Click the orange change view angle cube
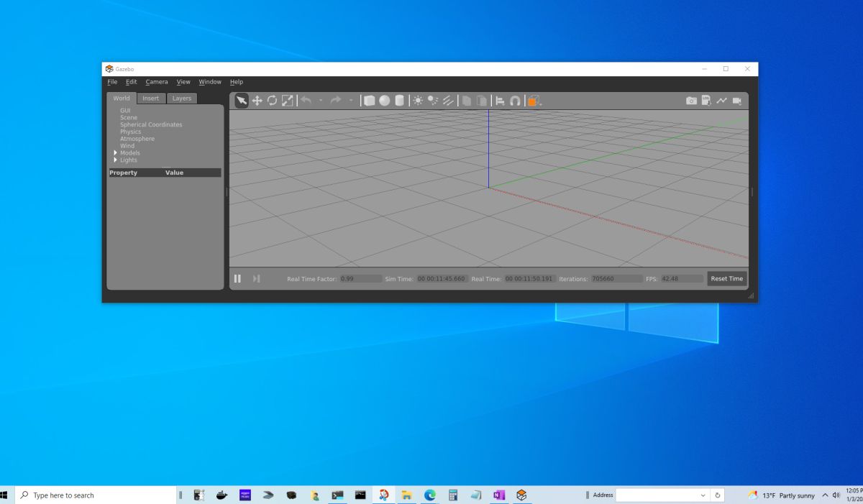This screenshot has height=504, width=863. coord(533,101)
